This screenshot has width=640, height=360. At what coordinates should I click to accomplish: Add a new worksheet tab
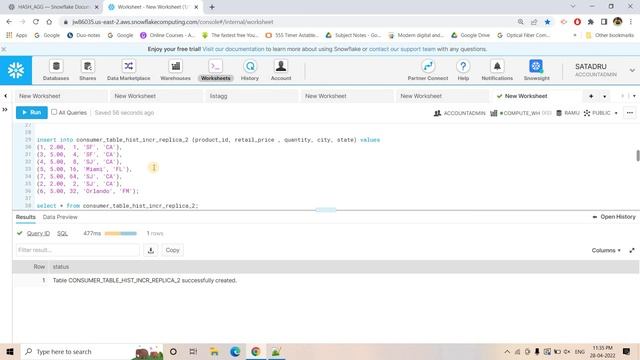pos(591,96)
